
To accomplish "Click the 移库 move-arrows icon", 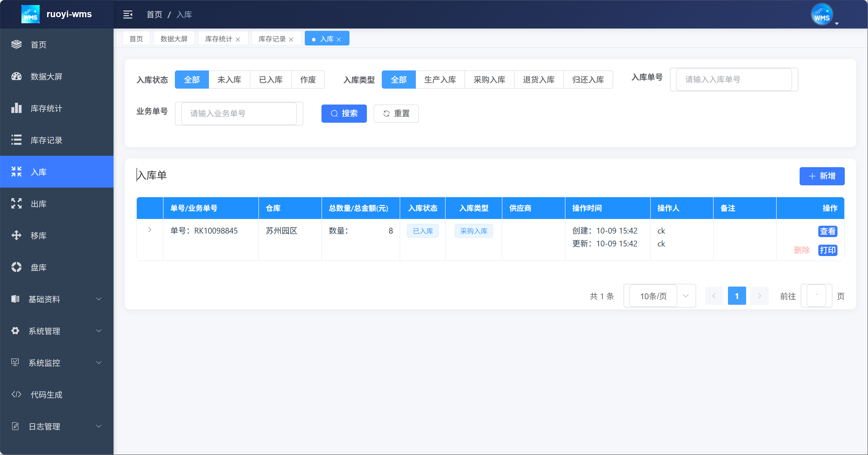I will click(16, 235).
